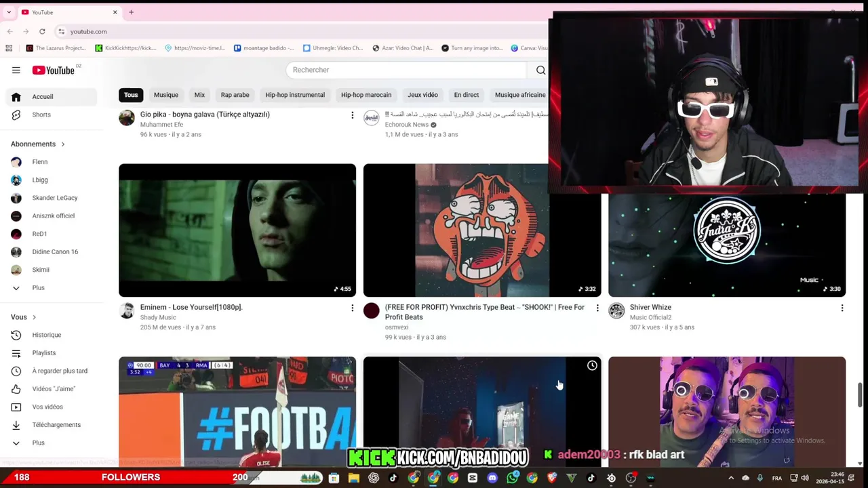This screenshot has width=868, height=488.
Task: Open the tab search dropdown arrow
Action: (x=9, y=12)
